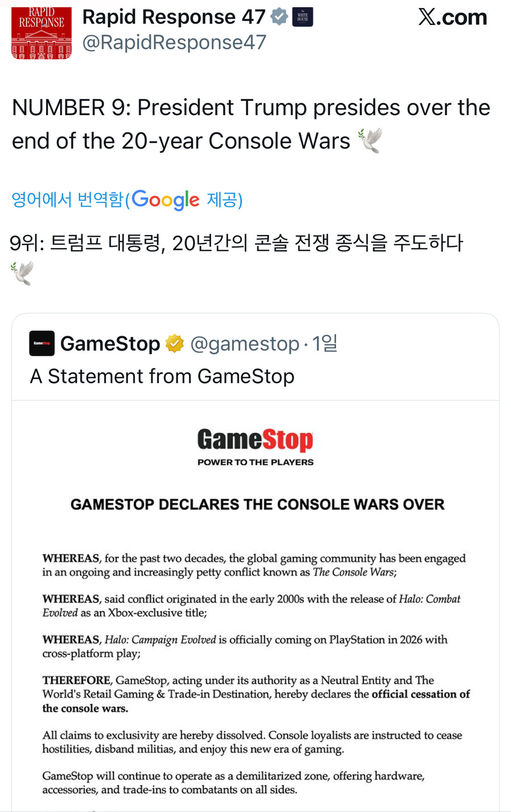Screen dimensions: 511x812
Task: Click the blue verified checkmark badge
Action: pos(278,16)
